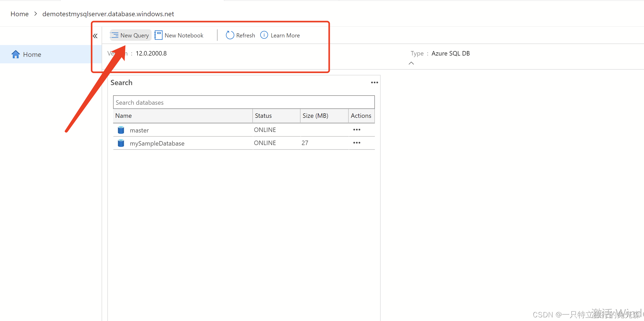Viewport: 644px width, 321px height.
Task: Navigate to Home via breadcrumb
Action: (19, 14)
